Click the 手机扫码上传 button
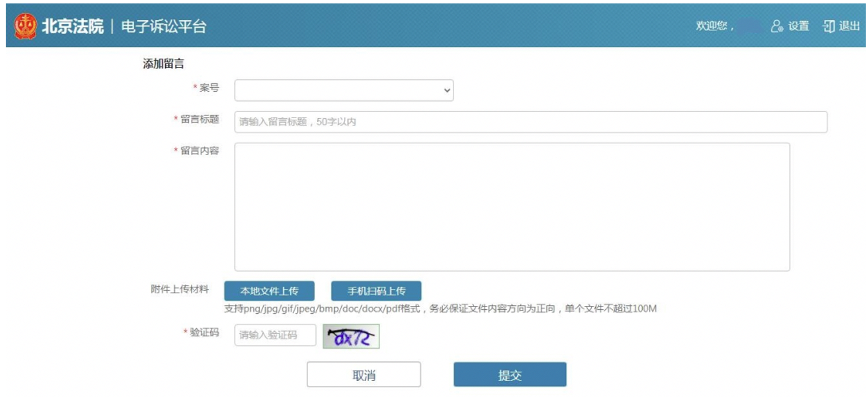The image size is (868, 397). [x=376, y=291]
